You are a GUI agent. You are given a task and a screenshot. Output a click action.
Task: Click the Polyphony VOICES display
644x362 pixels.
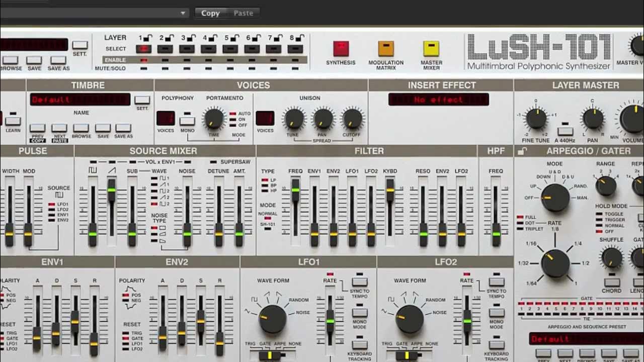tap(166, 118)
